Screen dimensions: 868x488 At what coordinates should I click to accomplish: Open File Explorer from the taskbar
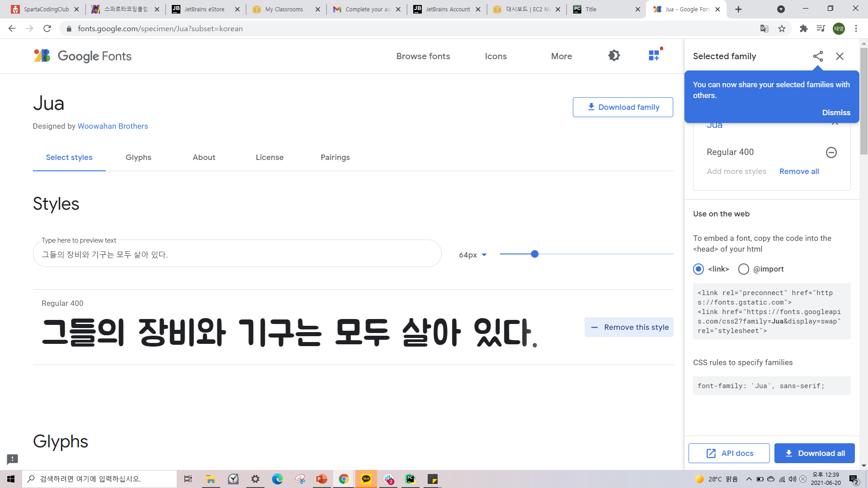click(x=211, y=479)
